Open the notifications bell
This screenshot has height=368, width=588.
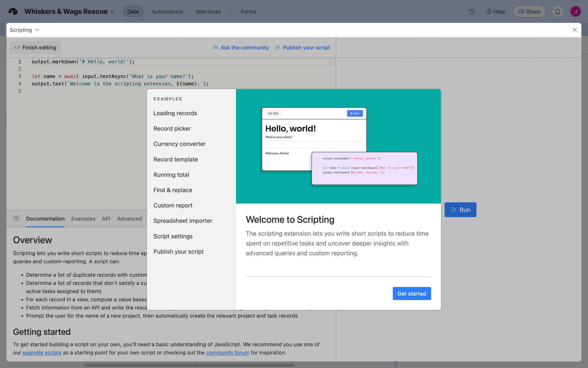[557, 11]
